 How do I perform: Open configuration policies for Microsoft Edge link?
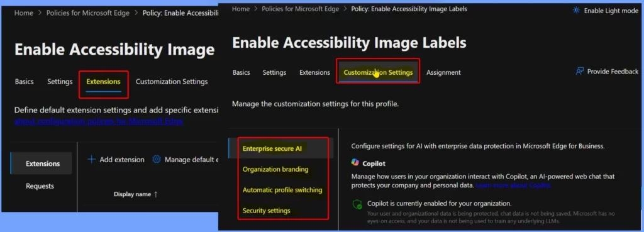[99, 121]
